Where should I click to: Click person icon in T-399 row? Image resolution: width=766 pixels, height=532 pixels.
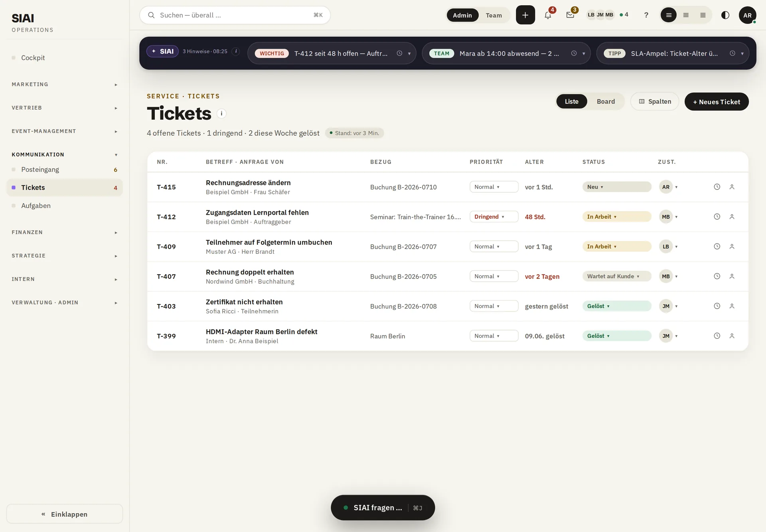732,336
